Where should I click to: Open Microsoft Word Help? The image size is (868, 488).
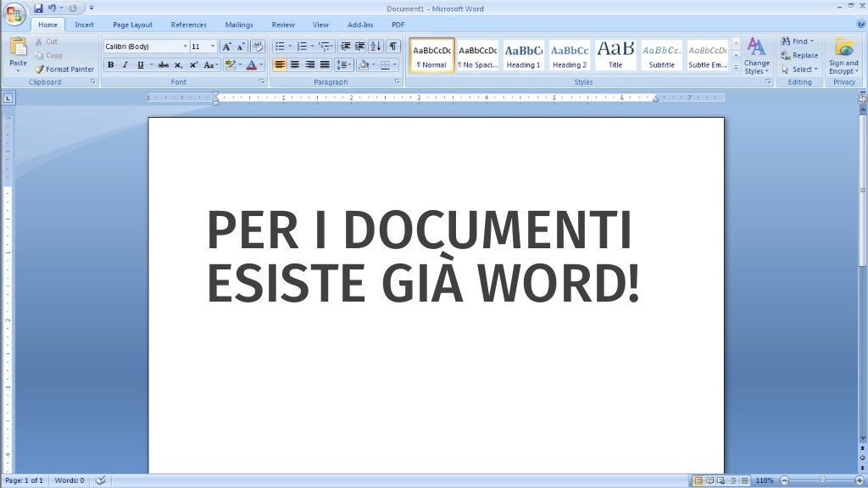point(861,25)
